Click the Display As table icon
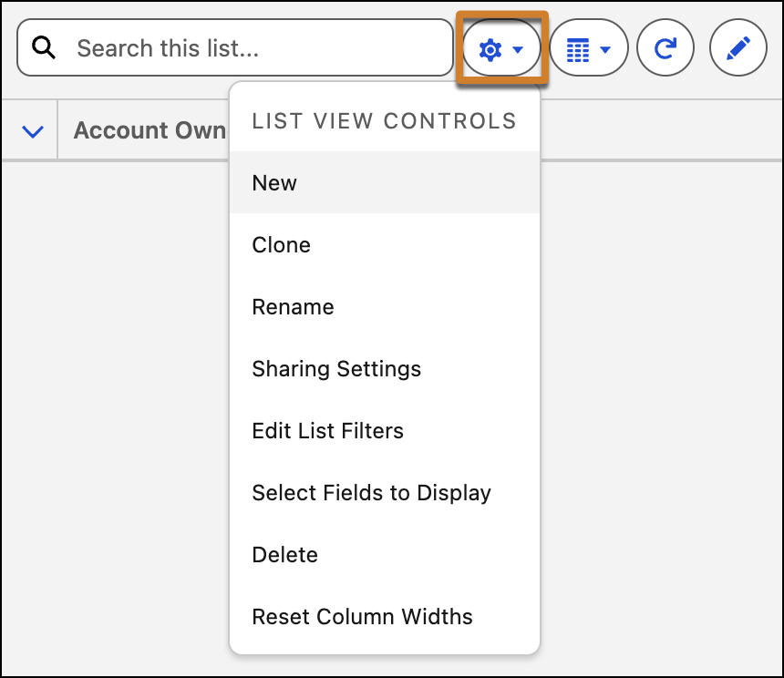Image resolution: width=784 pixels, height=678 pixels. [578, 50]
